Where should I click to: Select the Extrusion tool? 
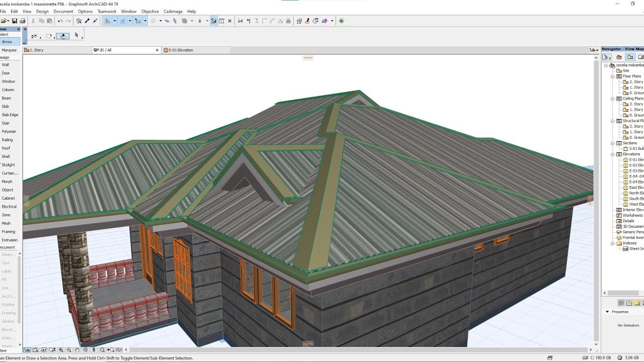[x=10, y=240]
